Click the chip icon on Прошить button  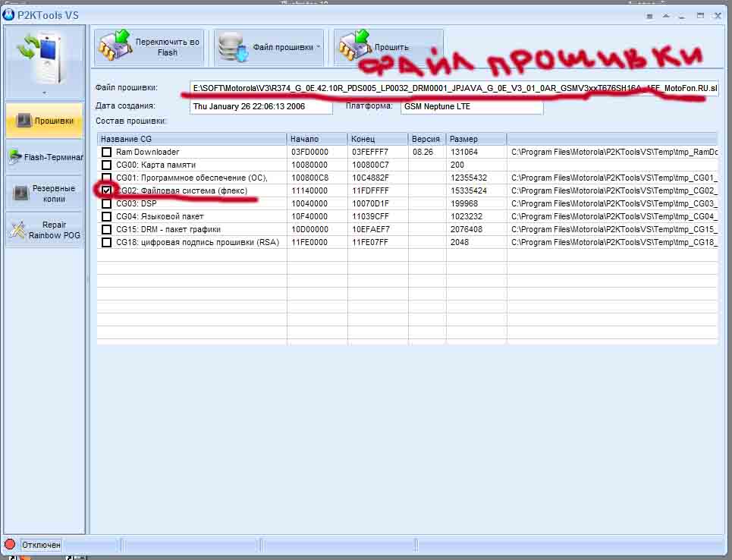click(354, 46)
